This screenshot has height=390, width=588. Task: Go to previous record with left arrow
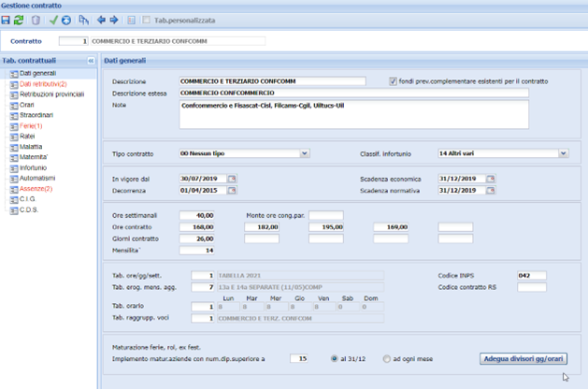pos(101,20)
